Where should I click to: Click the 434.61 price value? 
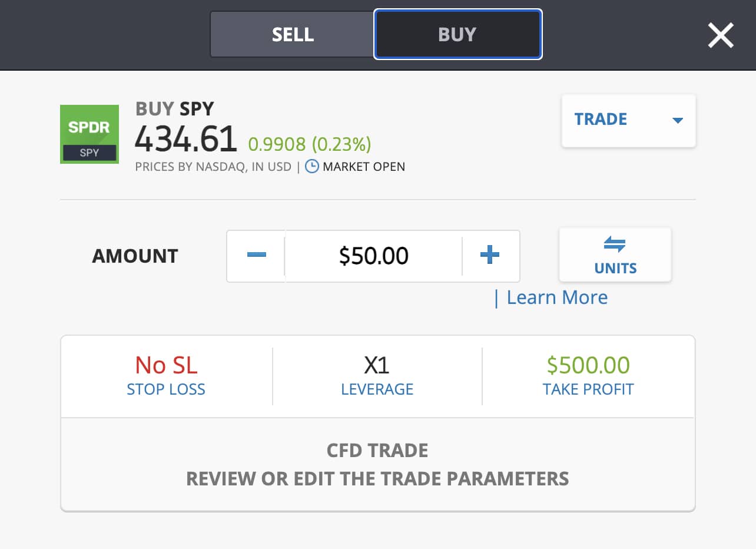pos(186,140)
